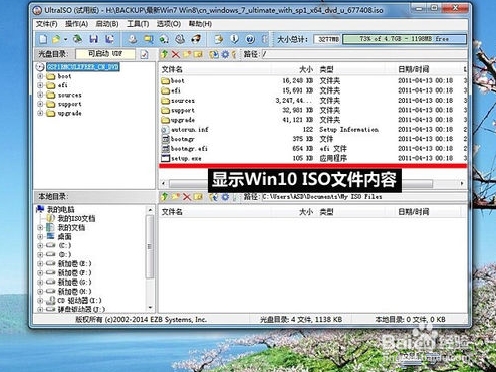
Task: Open the 工具(T) menu
Action: (138, 24)
